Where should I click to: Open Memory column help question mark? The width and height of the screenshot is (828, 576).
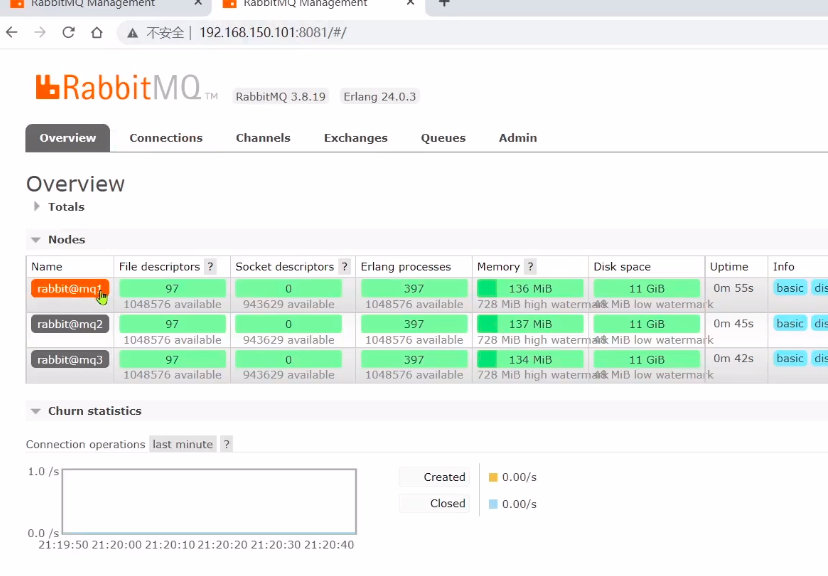pyautogui.click(x=530, y=267)
